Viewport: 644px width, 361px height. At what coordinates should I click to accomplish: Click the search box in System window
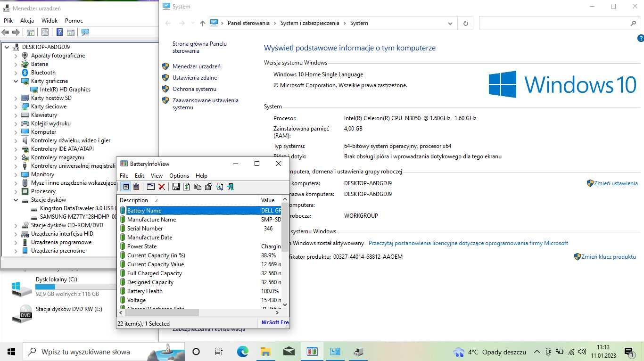coord(559,23)
